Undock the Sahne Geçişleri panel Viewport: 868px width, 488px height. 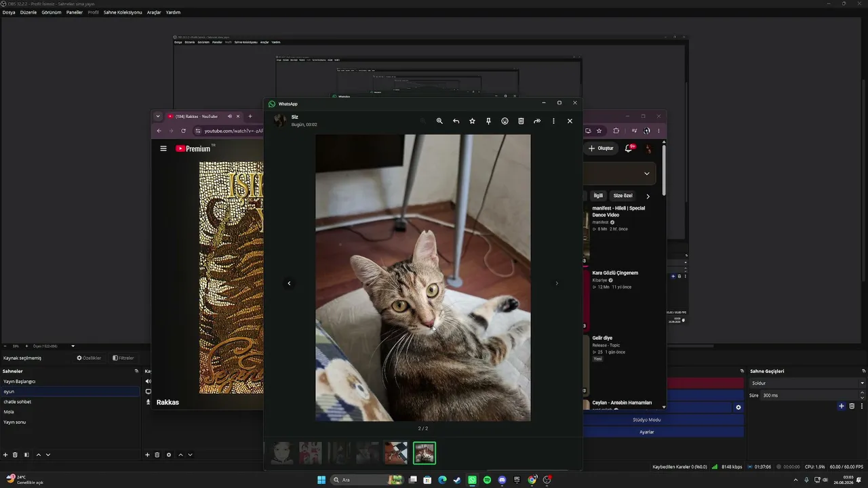pyautogui.click(x=863, y=371)
